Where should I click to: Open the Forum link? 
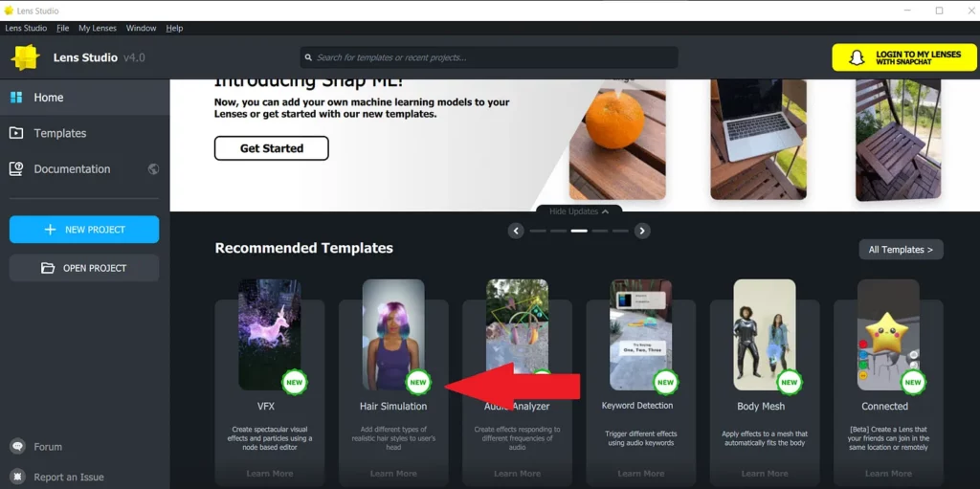click(x=48, y=447)
